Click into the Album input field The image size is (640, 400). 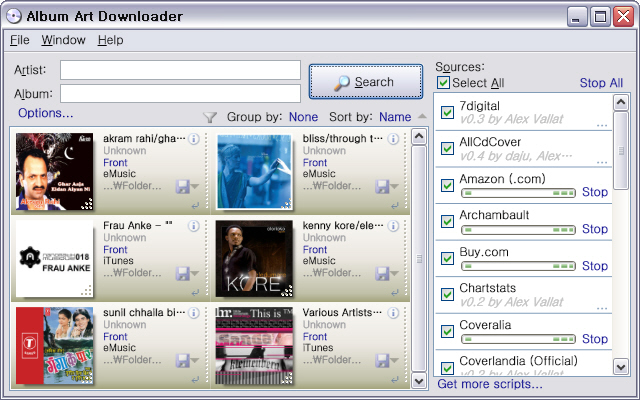180,93
